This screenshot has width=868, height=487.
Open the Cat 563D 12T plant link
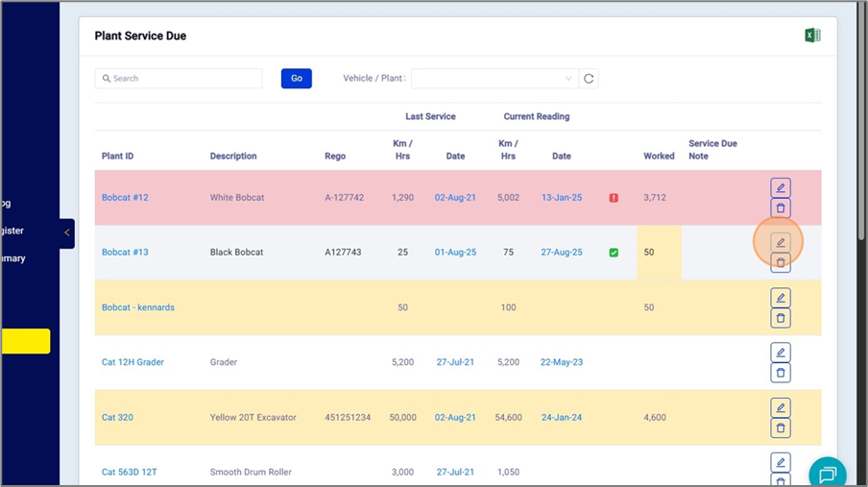[130, 473]
